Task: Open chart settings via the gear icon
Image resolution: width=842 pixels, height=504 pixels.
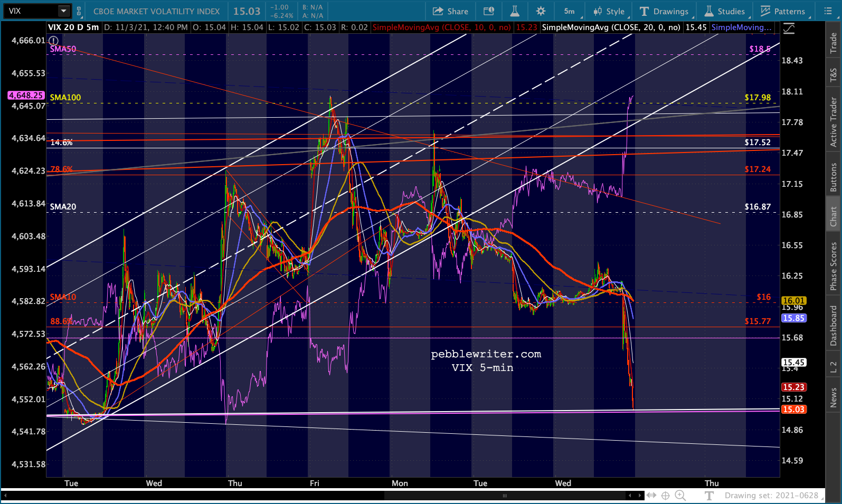Action: point(541,11)
